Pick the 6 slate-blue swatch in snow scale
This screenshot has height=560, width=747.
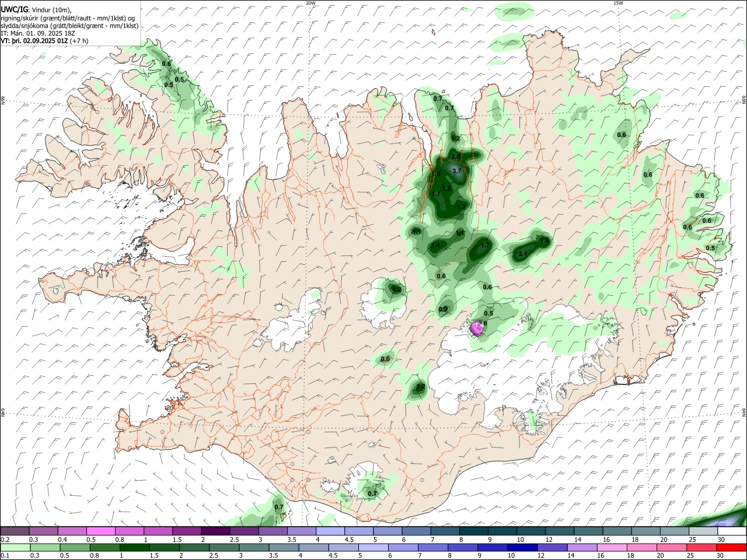point(416,531)
